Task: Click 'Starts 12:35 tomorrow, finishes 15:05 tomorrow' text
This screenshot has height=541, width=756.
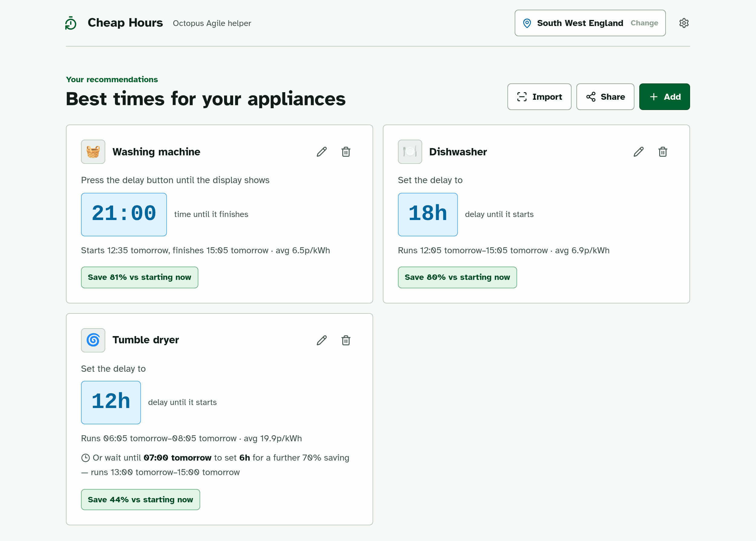Action: [x=174, y=250]
